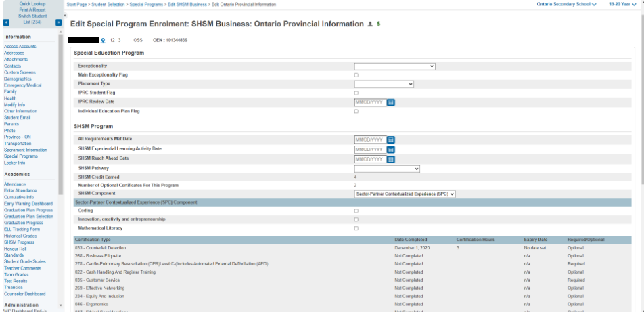The image size is (644, 321).
Task: Enable the Main Exceptionality Flag checkbox
Action: 356,75
